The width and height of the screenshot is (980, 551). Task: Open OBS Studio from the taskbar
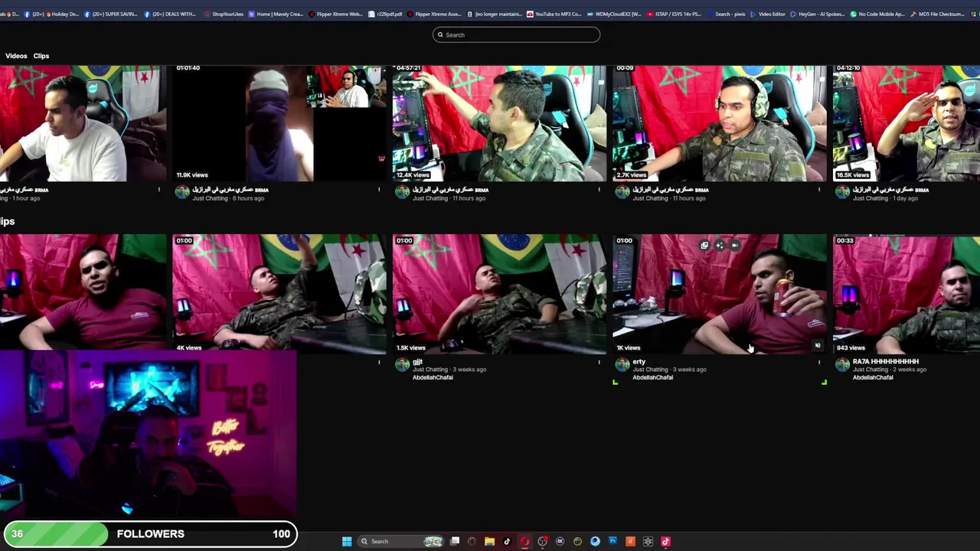click(543, 541)
